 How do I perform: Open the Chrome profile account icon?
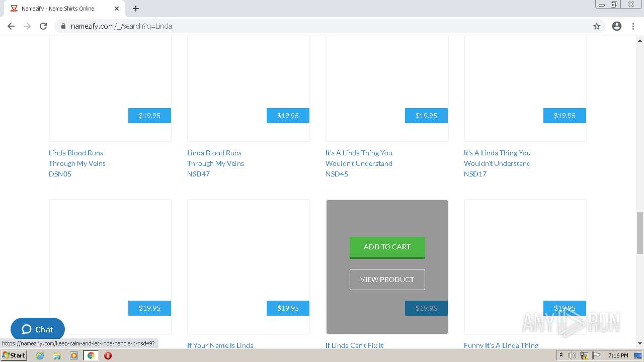(617, 26)
